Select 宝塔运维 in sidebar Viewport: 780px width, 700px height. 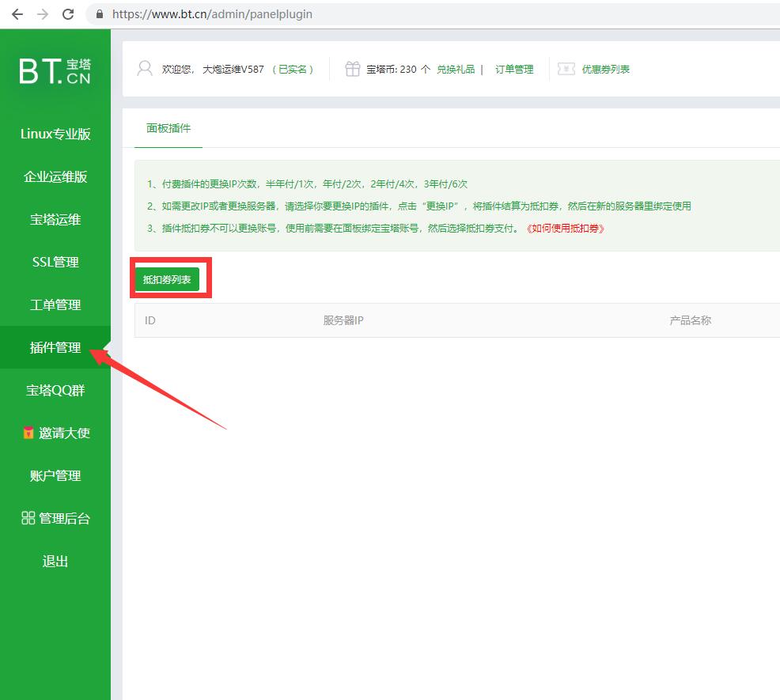pyautogui.click(x=55, y=219)
